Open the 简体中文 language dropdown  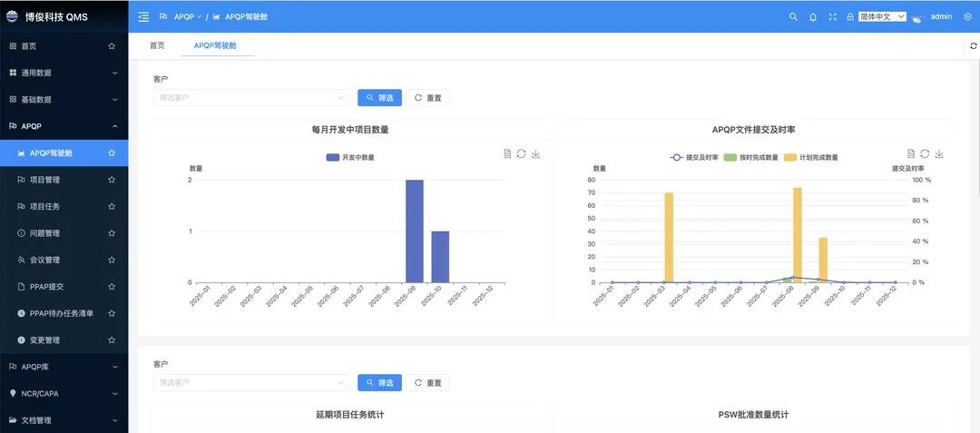click(x=882, y=17)
